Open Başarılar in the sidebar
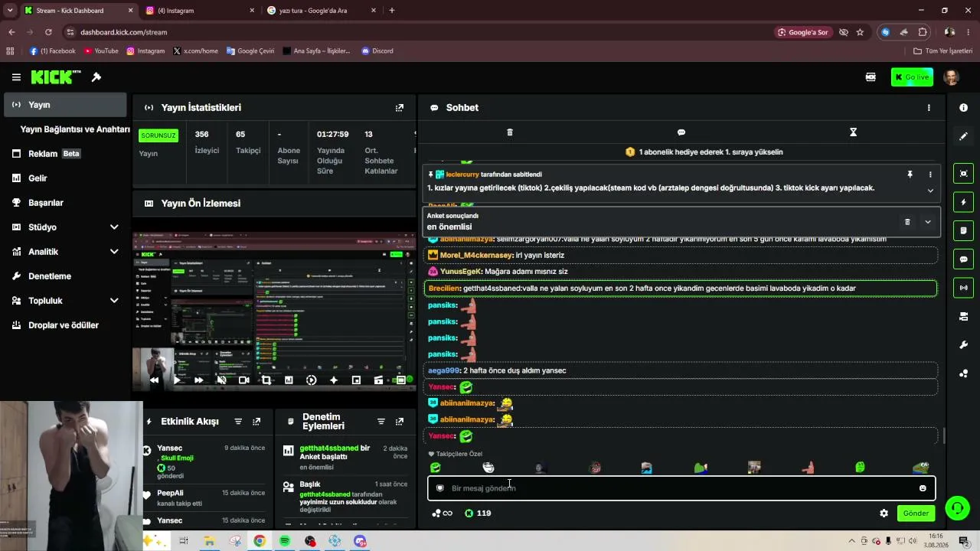The height and width of the screenshot is (551, 980). point(64,203)
